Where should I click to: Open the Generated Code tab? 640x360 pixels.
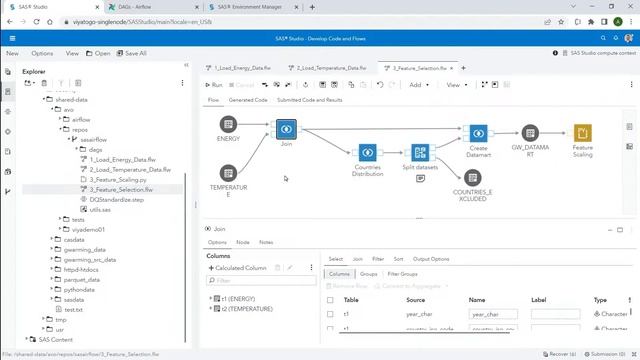tap(248, 100)
